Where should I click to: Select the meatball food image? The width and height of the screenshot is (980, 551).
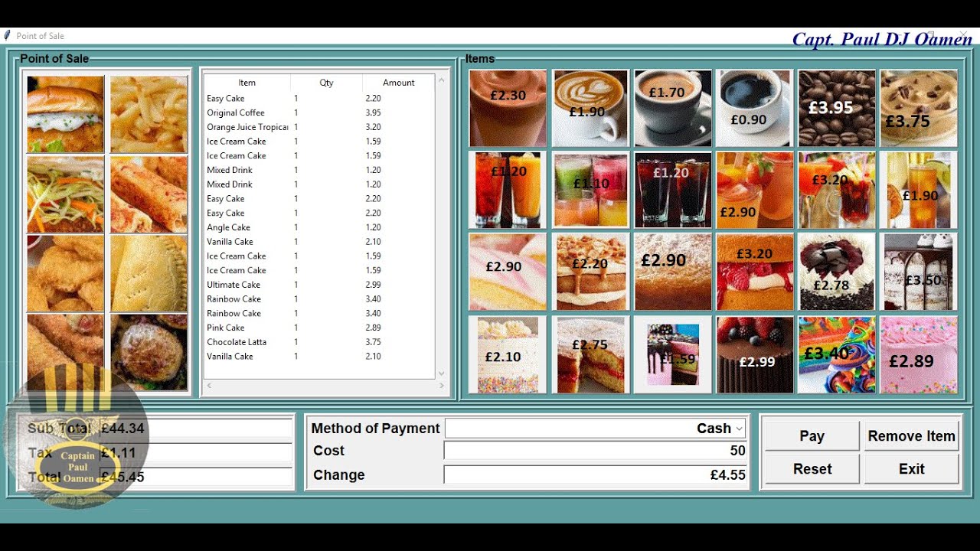pos(149,352)
